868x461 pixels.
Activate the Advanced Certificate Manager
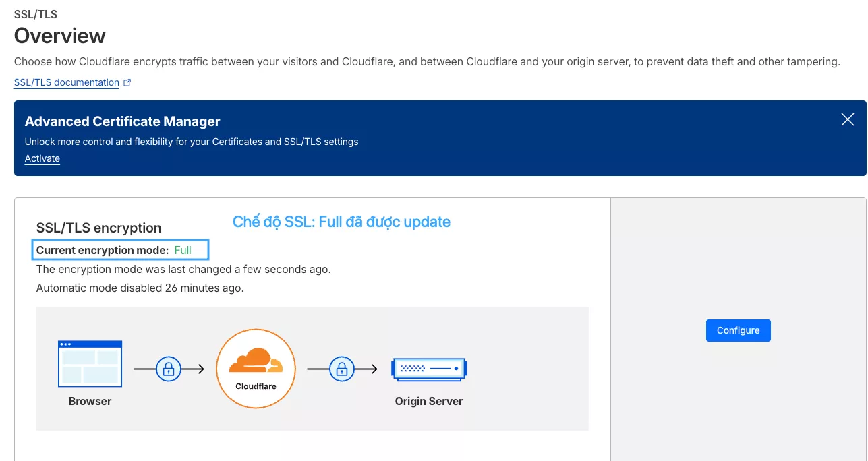[42, 158]
